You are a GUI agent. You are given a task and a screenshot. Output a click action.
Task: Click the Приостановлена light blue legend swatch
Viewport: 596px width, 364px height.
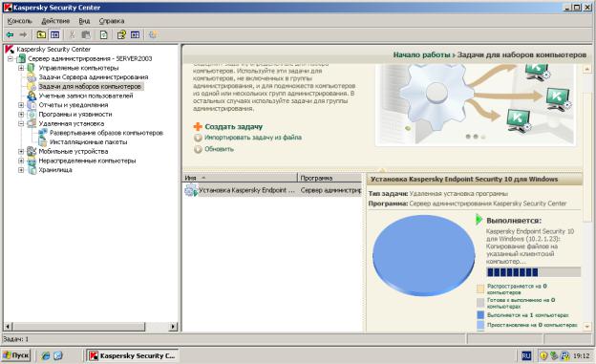click(480, 325)
